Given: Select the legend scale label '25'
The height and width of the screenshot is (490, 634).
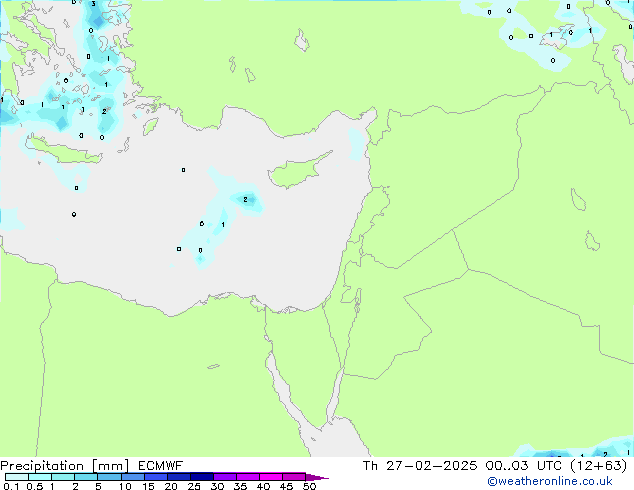Looking at the screenshot, I should coord(194,486).
